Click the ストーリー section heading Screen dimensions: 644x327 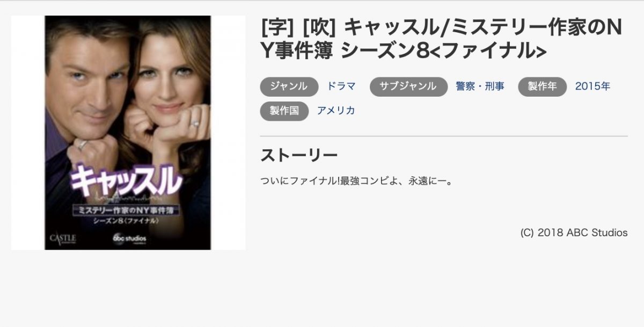coord(299,155)
